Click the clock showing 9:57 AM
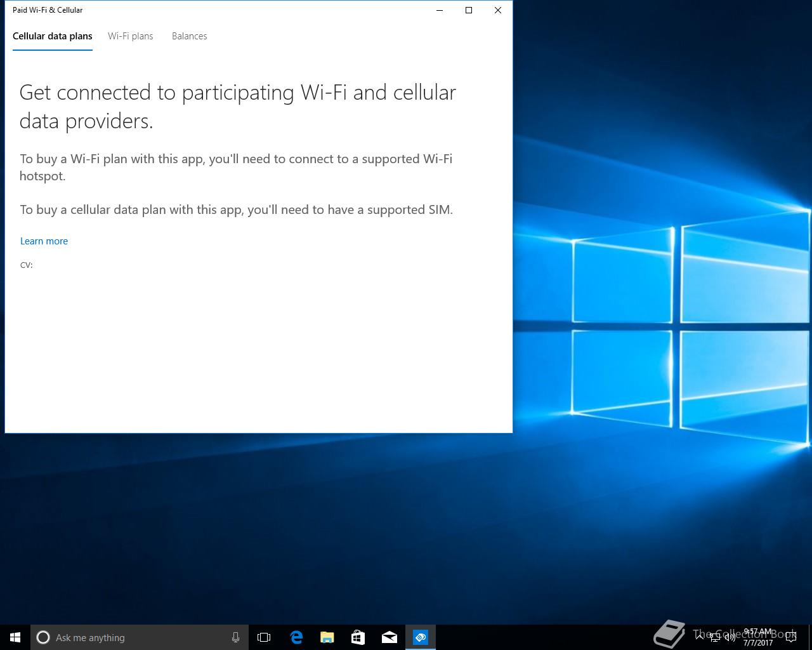The height and width of the screenshot is (650, 812). click(758, 637)
